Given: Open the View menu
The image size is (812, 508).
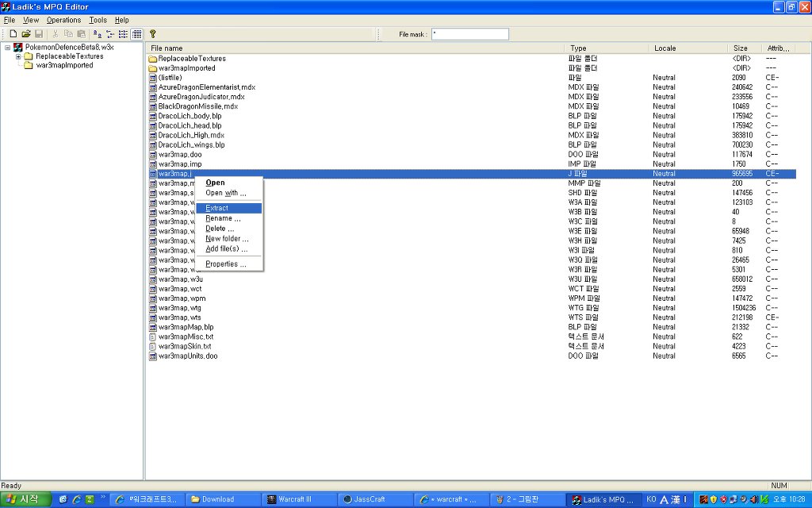Looking at the screenshot, I should (31, 20).
